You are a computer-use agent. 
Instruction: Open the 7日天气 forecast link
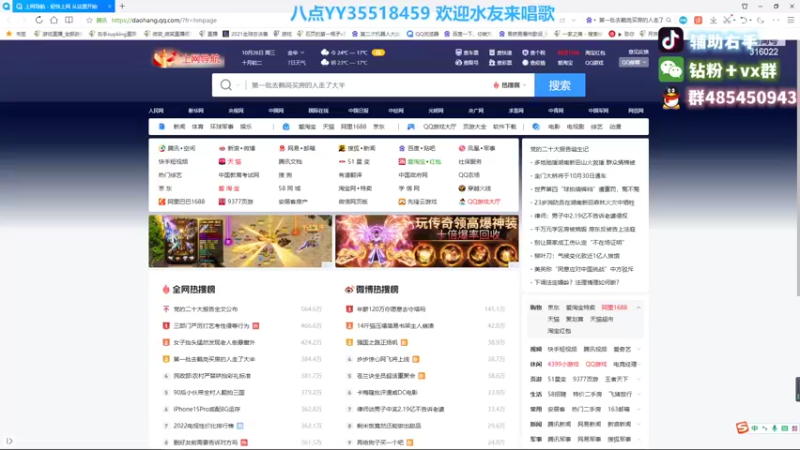click(x=296, y=63)
